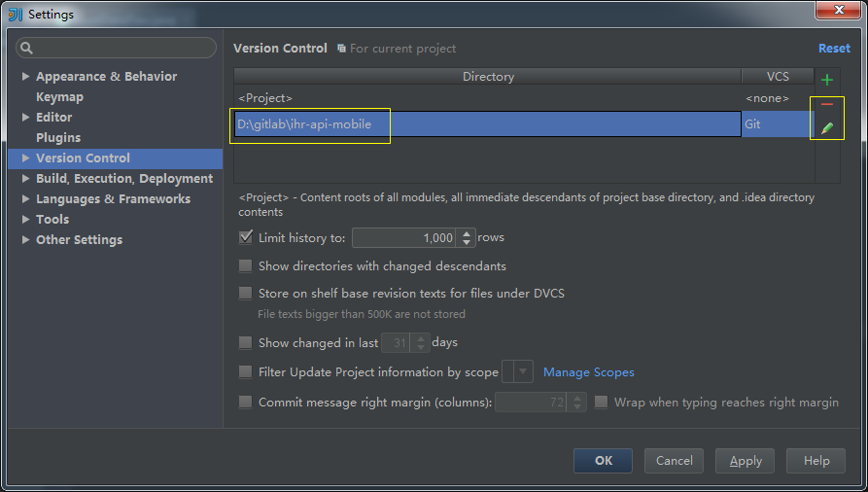
Task: Expand the Tools settings section
Action: pyautogui.click(x=25, y=220)
